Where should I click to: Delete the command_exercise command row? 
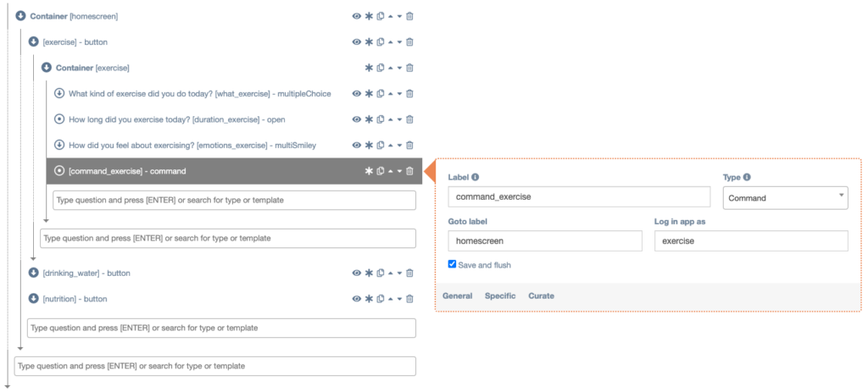point(410,171)
